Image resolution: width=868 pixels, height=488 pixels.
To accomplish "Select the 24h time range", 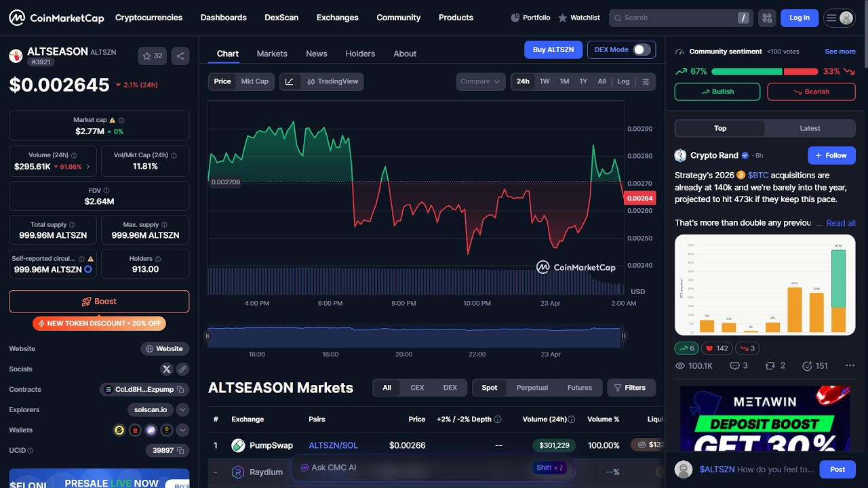I will [523, 81].
